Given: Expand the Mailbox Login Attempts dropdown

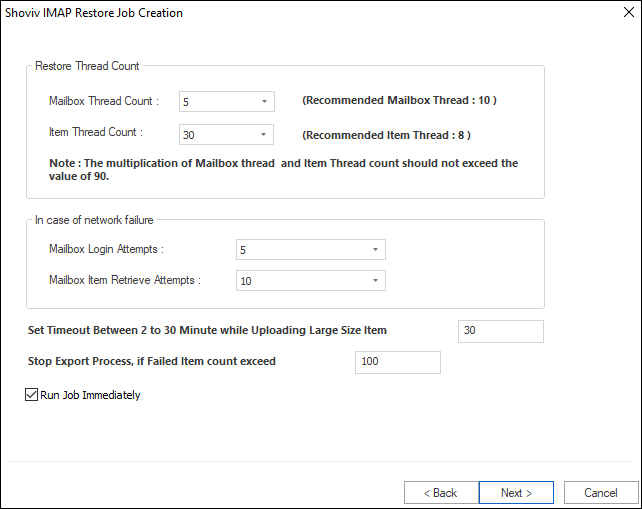Looking at the screenshot, I should 311,249.
